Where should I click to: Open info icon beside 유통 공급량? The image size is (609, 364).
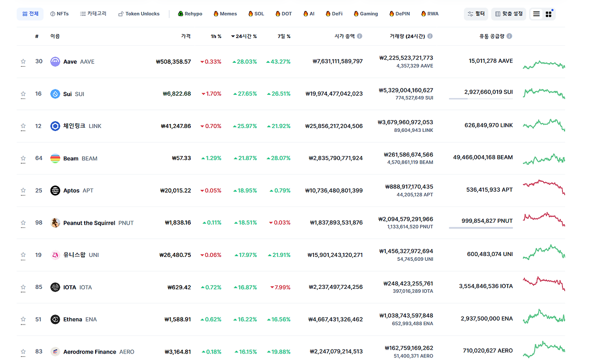(x=510, y=36)
